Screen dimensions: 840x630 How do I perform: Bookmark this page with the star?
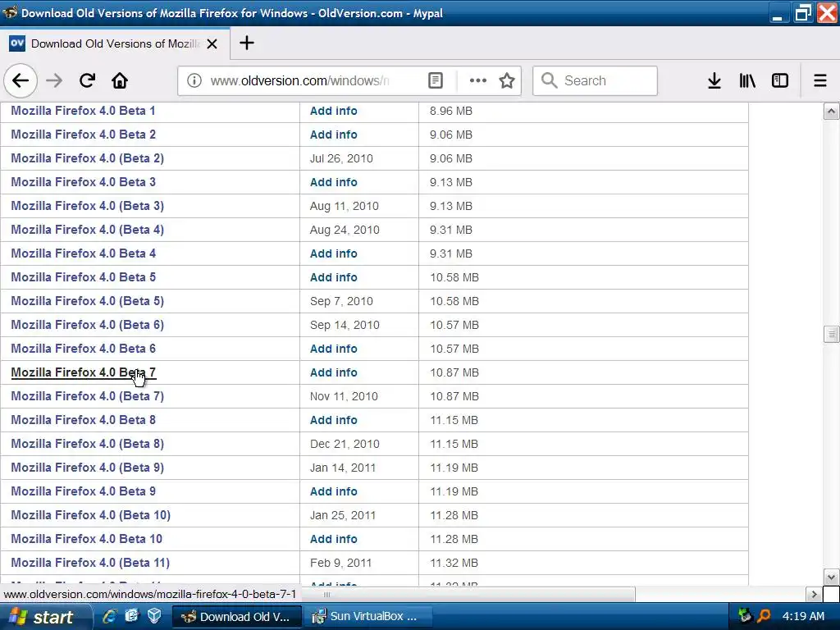[507, 81]
